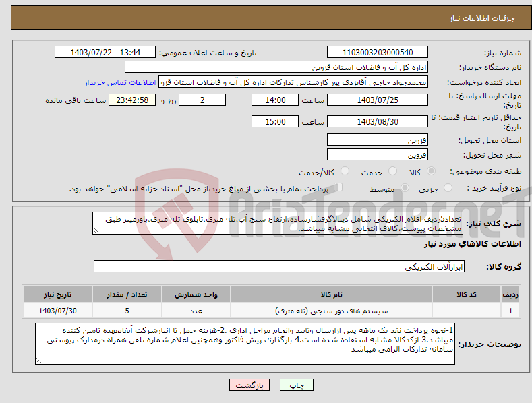This screenshot has height=403, width=532.
Task: Click the تاریخ نیاز column header
Action: 58,294
